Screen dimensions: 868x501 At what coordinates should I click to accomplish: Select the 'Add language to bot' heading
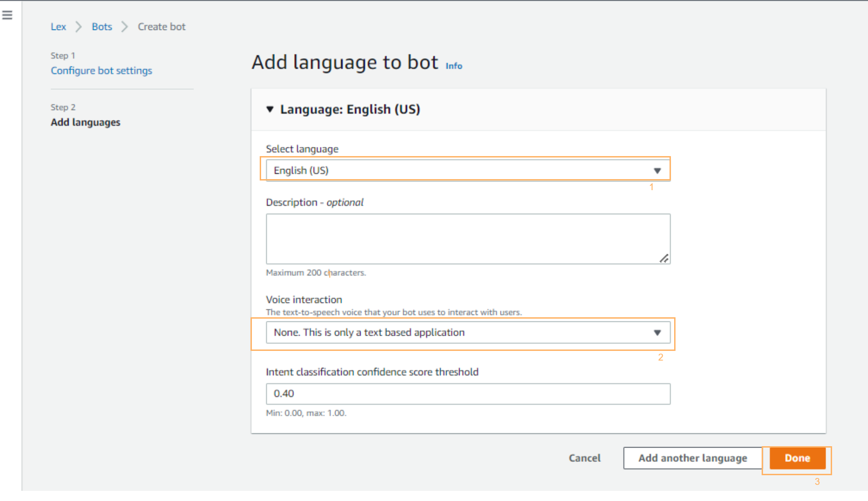click(345, 62)
